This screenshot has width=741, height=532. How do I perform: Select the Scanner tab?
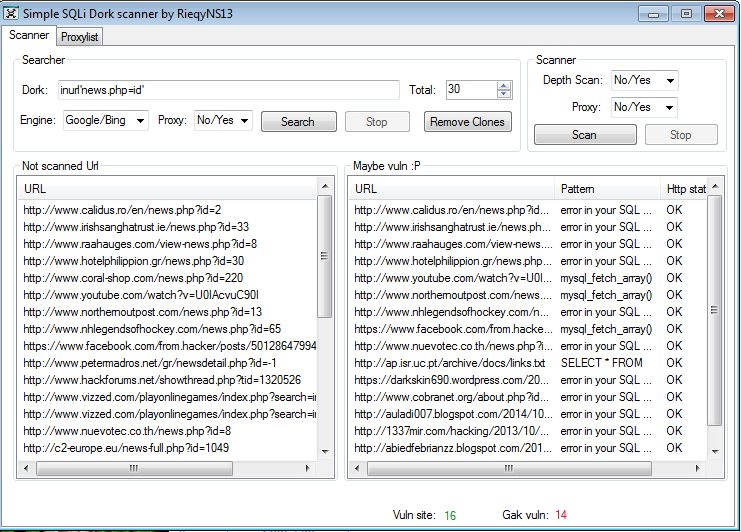click(x=29, y=35)
